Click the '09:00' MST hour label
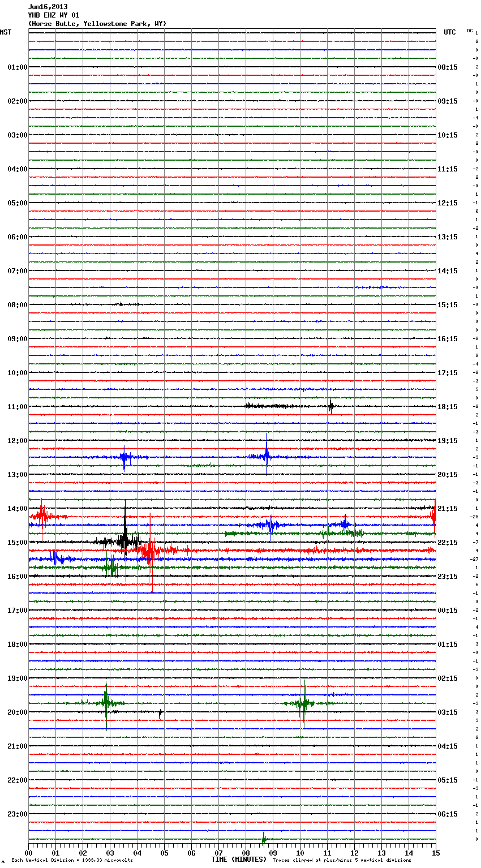This screenshot has width=481, height=868. [17, 339]
